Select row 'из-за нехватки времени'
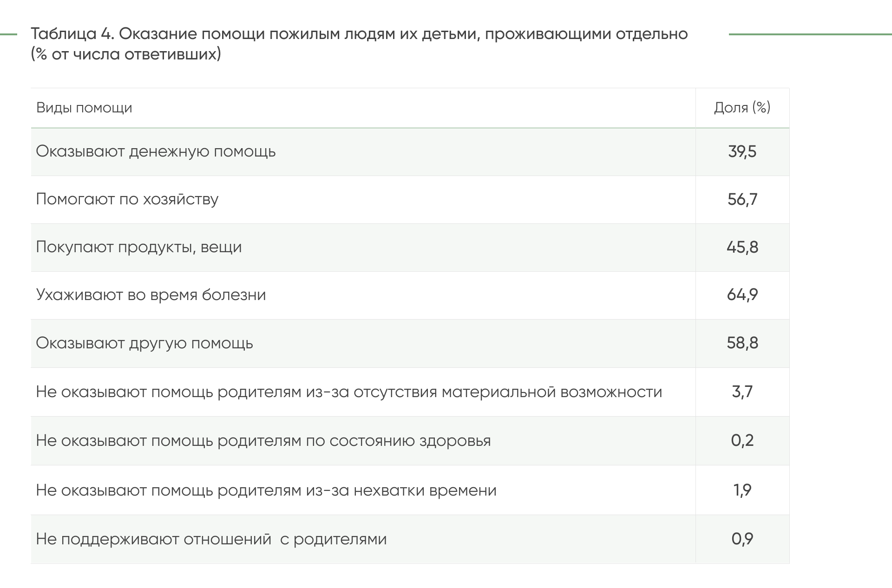 (x=410, y=490)
